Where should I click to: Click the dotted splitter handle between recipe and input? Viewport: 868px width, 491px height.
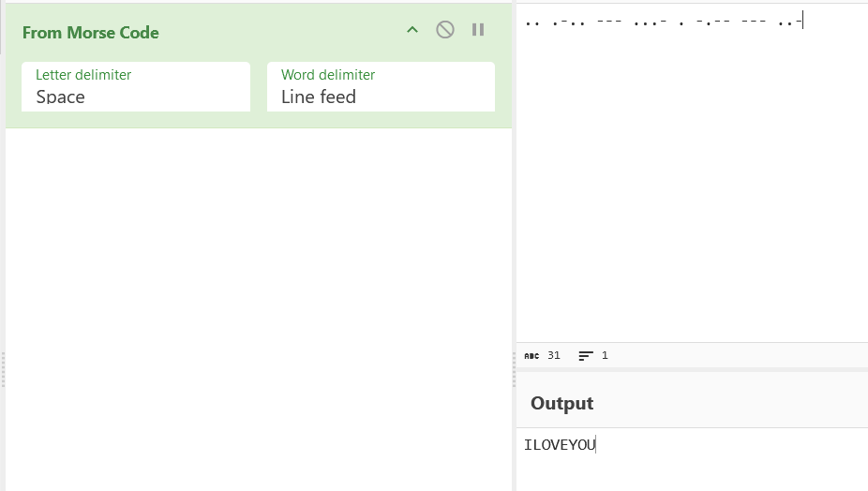tap(515, 370)
